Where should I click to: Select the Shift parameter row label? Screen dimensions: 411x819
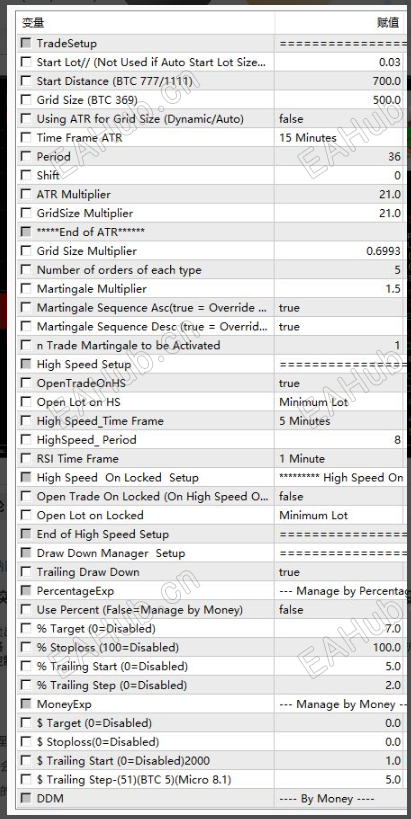(x=48, y=176)
